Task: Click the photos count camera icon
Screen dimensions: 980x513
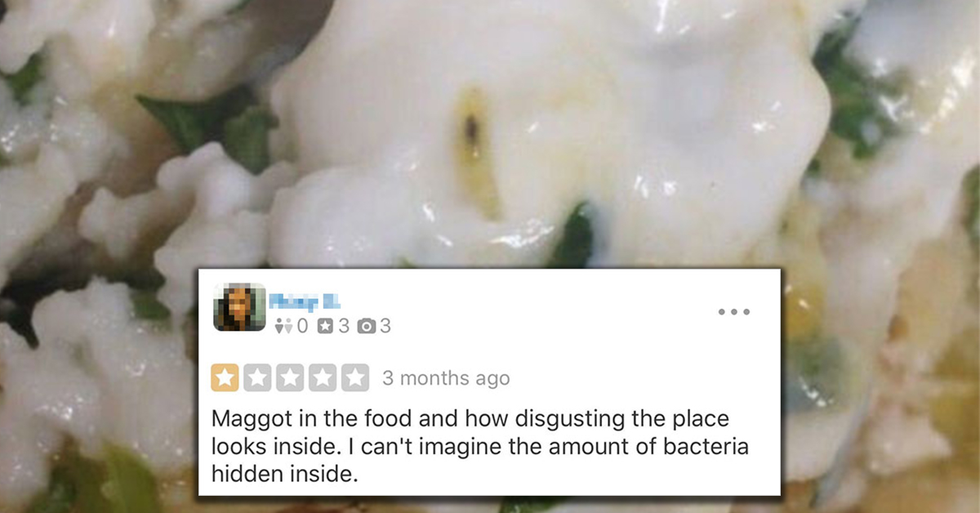Action: 366,326
